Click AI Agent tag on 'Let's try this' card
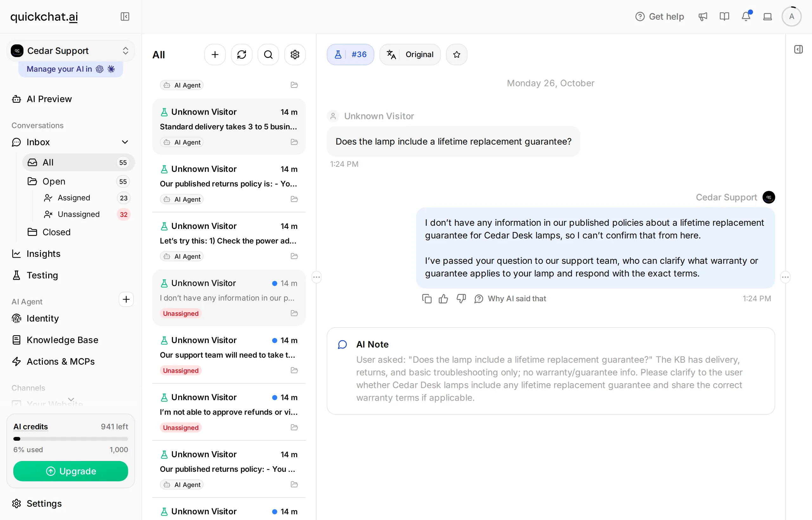This screenshot has height=520, width=812. [182, 256]
